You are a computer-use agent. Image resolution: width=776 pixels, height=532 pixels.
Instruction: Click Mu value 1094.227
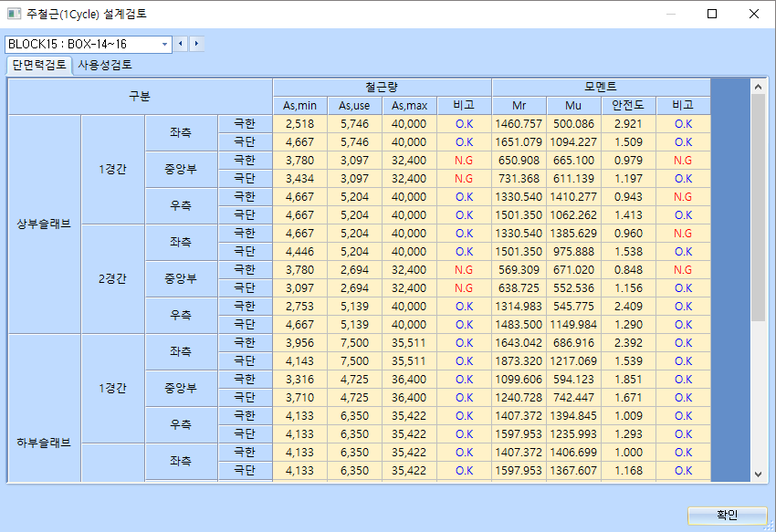[573, 142]
